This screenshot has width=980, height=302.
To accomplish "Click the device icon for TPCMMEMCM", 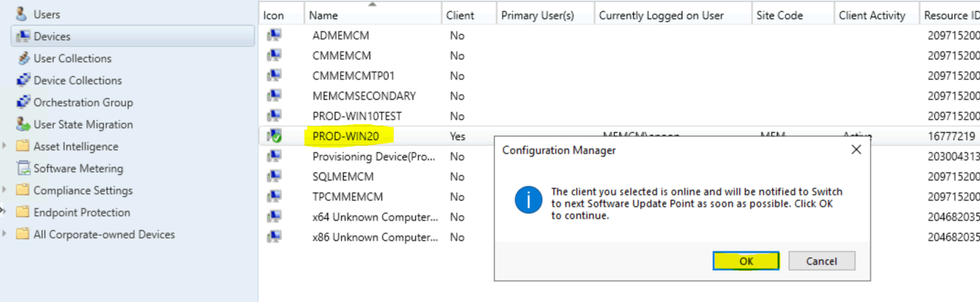I will click(x=274, y=197).
